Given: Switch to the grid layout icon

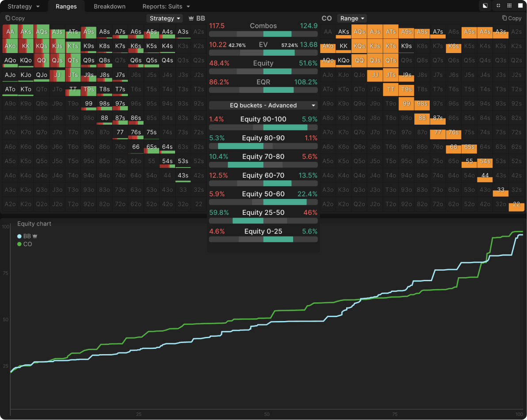Looking at the screenshot, I should click(509, 6).
